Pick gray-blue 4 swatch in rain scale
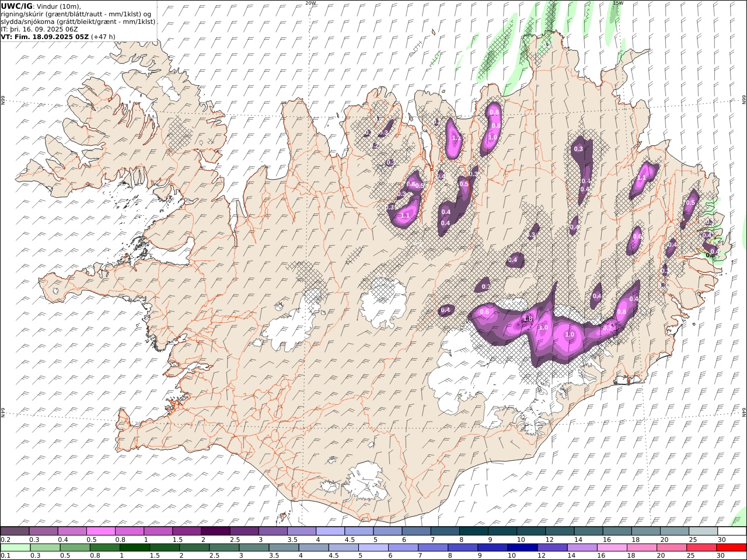This screenshot has width=747, height=560. pos(313,548)
